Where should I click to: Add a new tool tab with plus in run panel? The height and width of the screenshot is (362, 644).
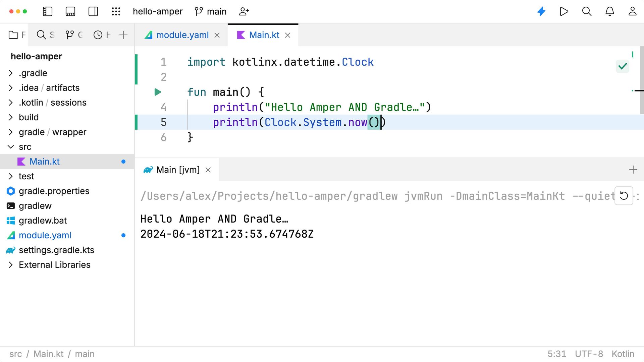pos(633,170)
